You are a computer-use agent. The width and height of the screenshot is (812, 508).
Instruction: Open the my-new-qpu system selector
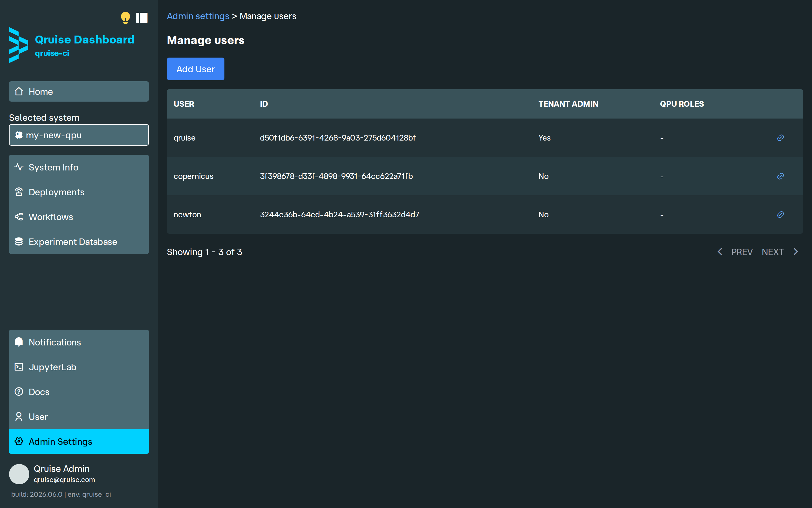(x=79, y=135)
